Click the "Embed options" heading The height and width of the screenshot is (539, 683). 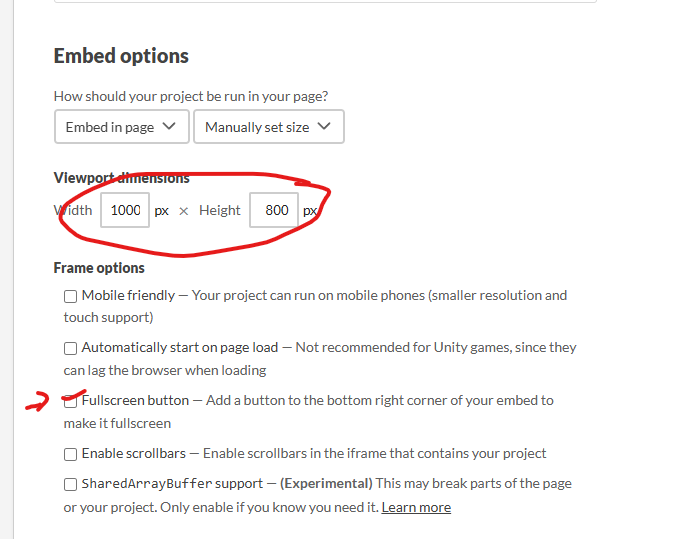121,56
